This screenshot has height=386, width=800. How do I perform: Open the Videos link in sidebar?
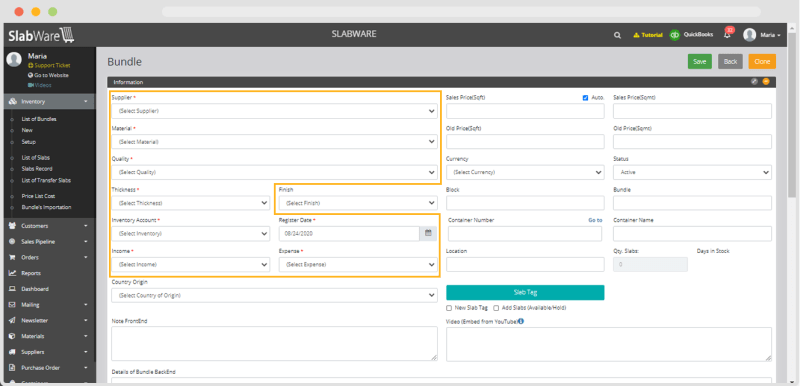pos(40,85)
